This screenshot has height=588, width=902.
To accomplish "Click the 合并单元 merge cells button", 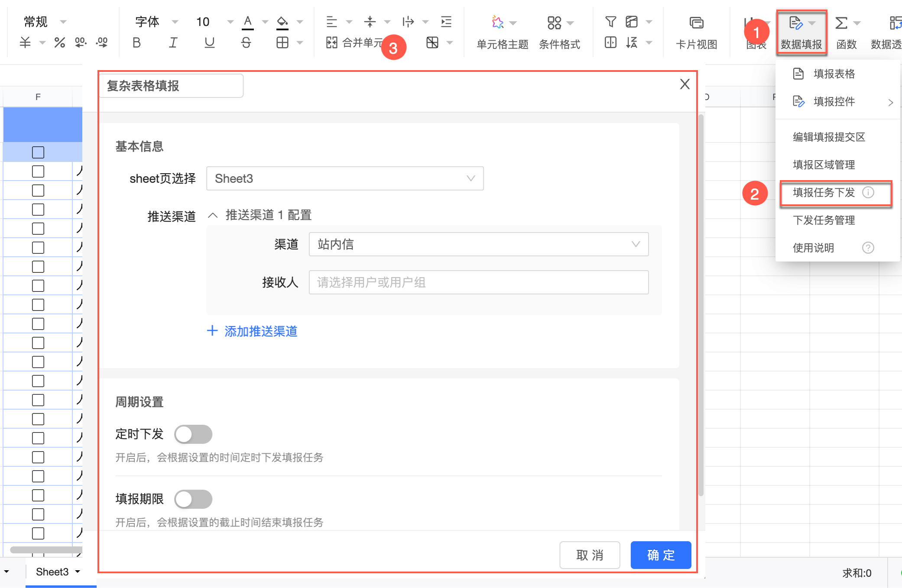I will point(354,42).
